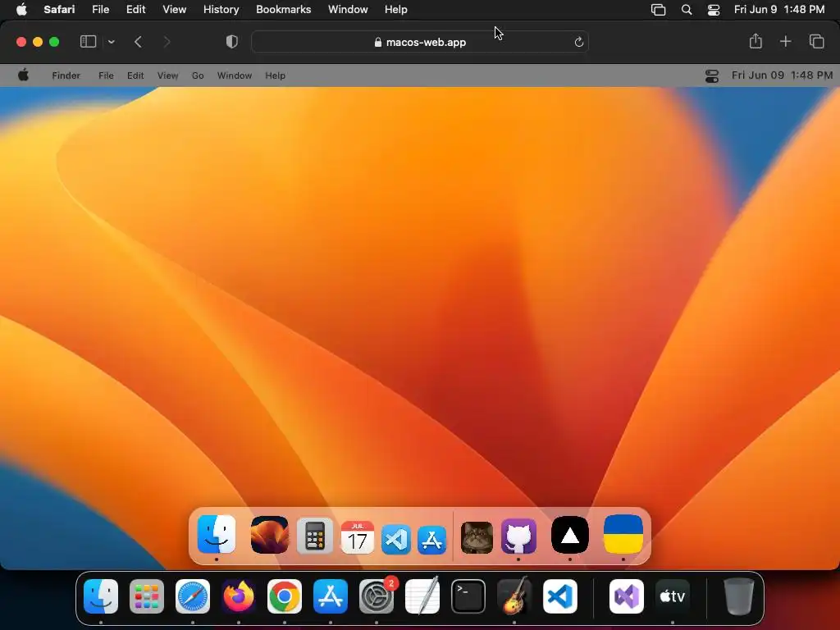Launch Google Chrome from the system dock
The width and height of the screenshot is (840, 630).
[x=285, y=596]
